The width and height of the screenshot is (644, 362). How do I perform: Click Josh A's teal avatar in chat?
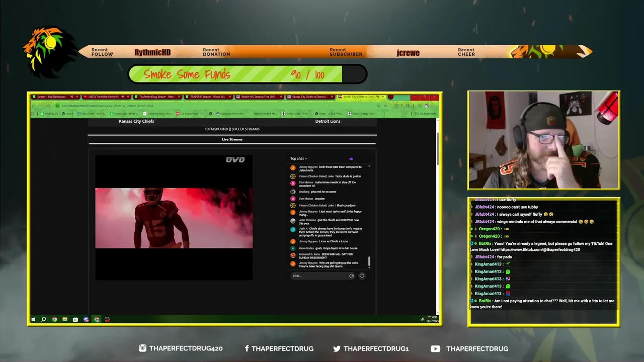[293, 230]
